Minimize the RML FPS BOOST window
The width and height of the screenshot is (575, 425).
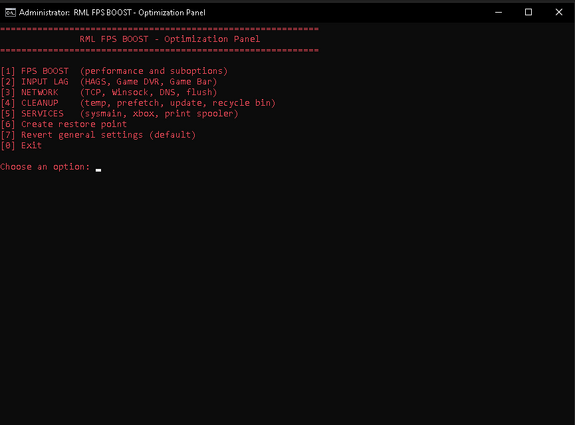point(498,12)
